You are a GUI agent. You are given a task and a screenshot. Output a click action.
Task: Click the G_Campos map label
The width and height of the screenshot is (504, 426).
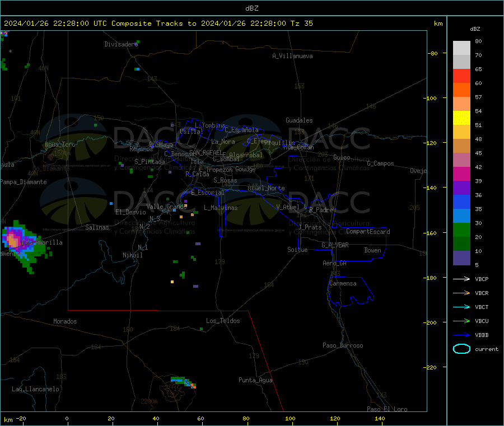[381, 163]
